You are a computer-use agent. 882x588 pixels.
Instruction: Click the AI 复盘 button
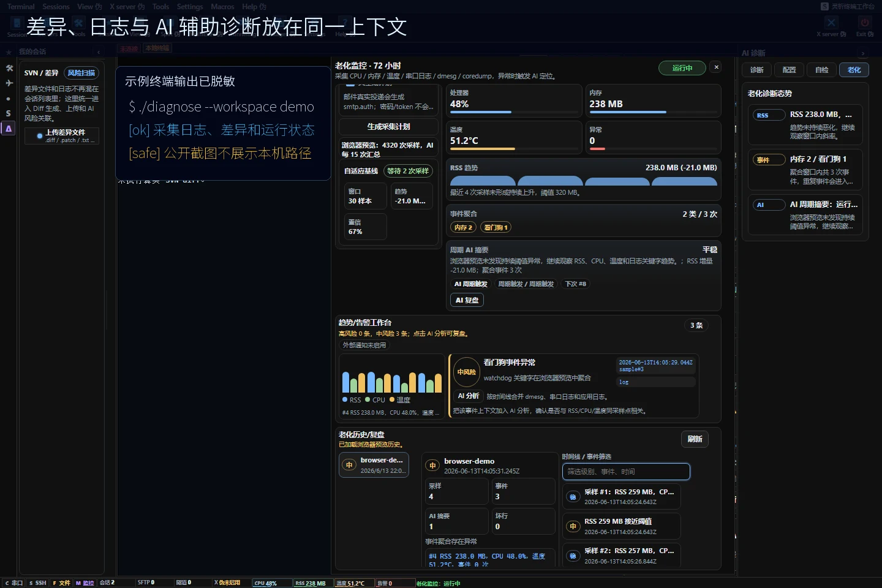pos(467,300)
